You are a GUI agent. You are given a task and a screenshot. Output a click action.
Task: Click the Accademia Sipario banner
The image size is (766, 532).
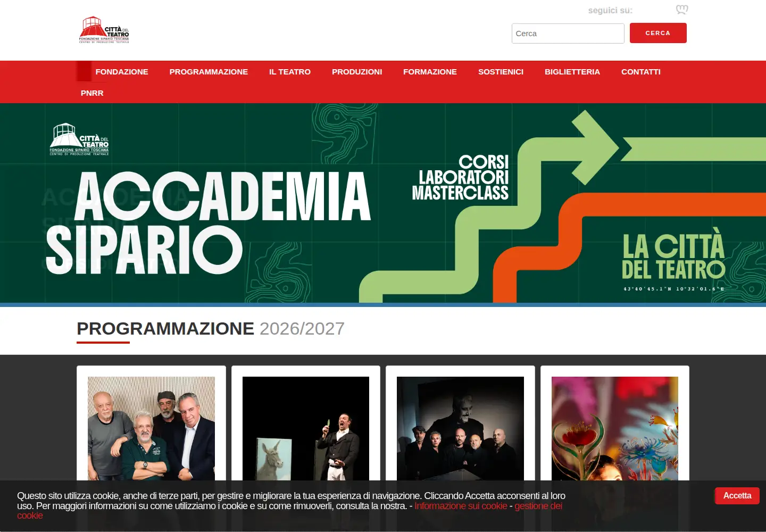coord(383,203)
